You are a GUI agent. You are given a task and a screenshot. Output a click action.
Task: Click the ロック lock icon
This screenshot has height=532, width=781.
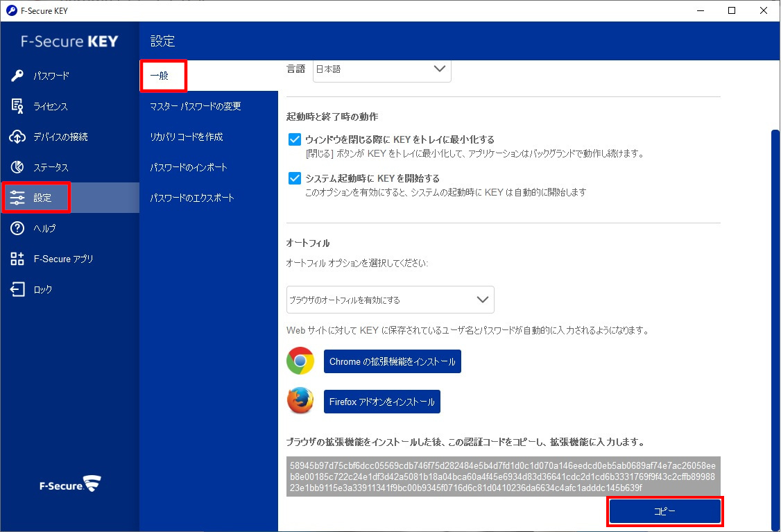tap(18, 289)
